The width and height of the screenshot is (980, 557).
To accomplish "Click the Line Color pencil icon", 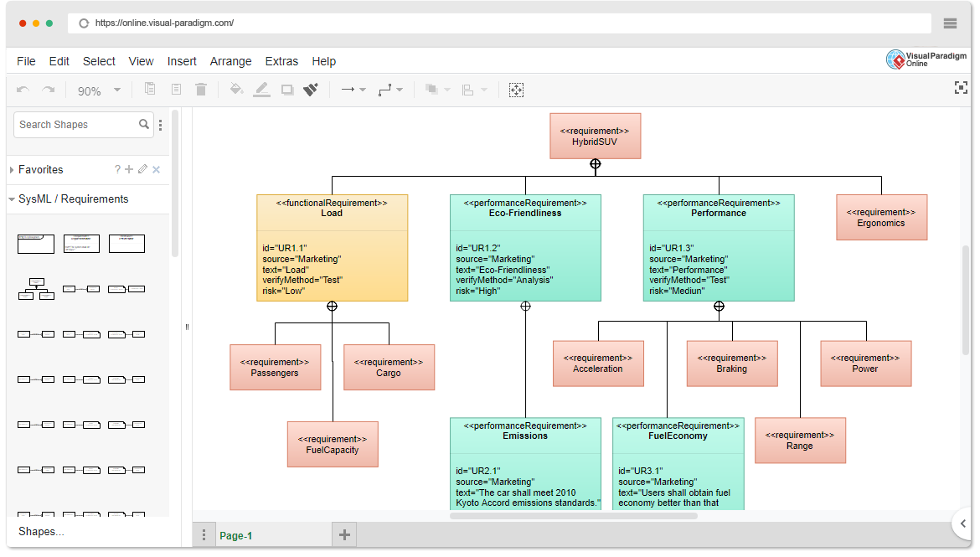I will click(x=261, y=90).
